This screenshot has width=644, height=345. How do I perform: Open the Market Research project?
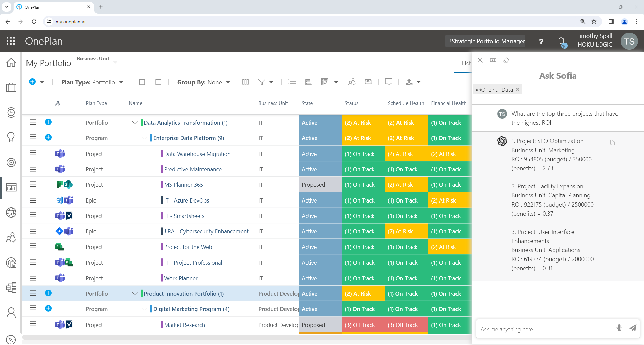click(x=184, y=325)
